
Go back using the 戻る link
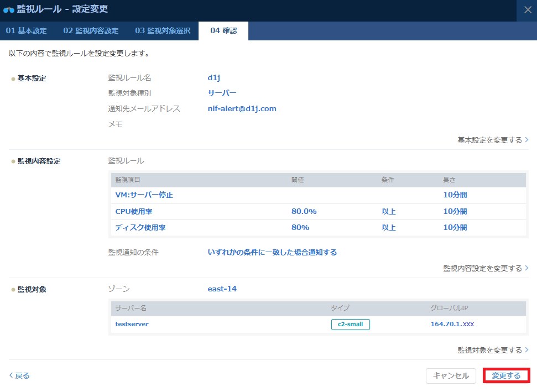pyautogui.click(x=19, y=375)
